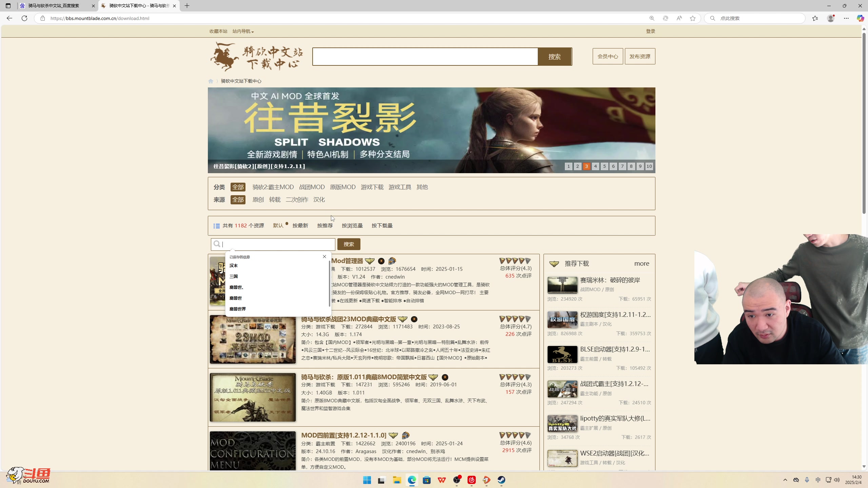The width and height of the screenshot is (868, 488).
Task: Go to banner slide 5
Action: pos(604,166)
